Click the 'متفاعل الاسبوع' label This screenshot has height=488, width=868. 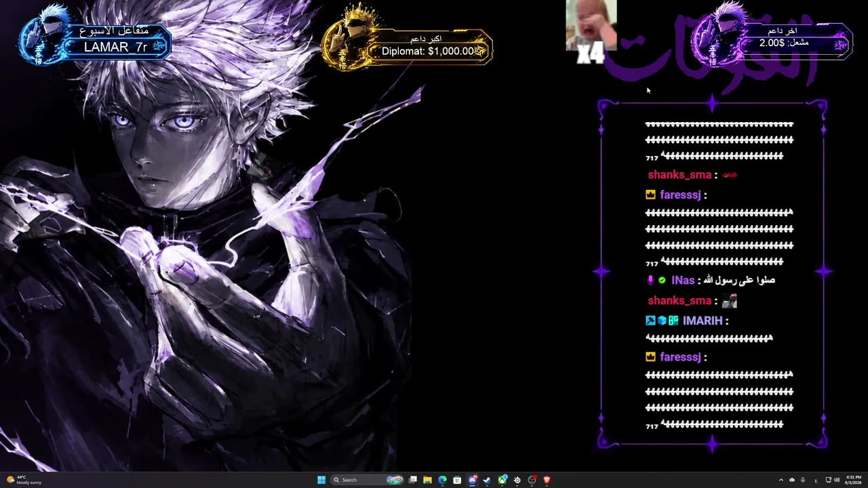pyautogui.click(x=114, y=31)
